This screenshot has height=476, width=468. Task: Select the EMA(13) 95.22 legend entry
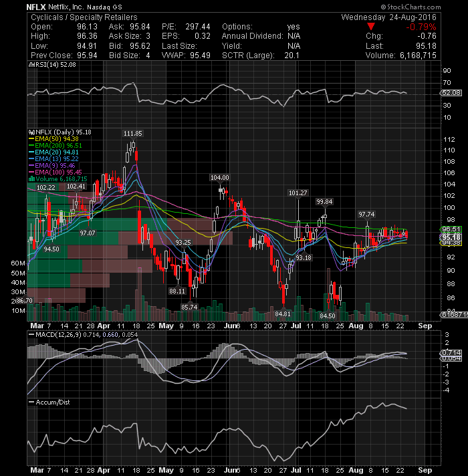pos(53,159)
